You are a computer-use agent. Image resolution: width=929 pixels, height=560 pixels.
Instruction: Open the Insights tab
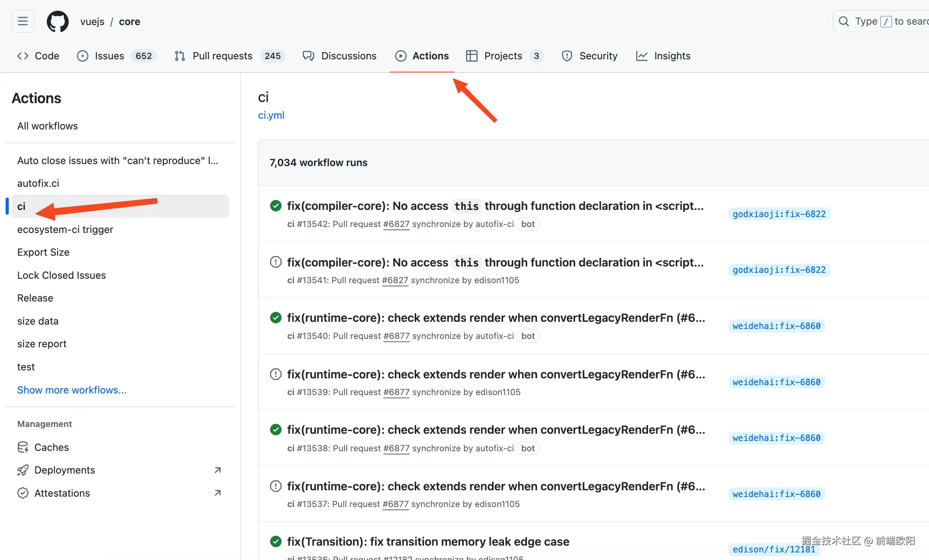pos(672,56)
